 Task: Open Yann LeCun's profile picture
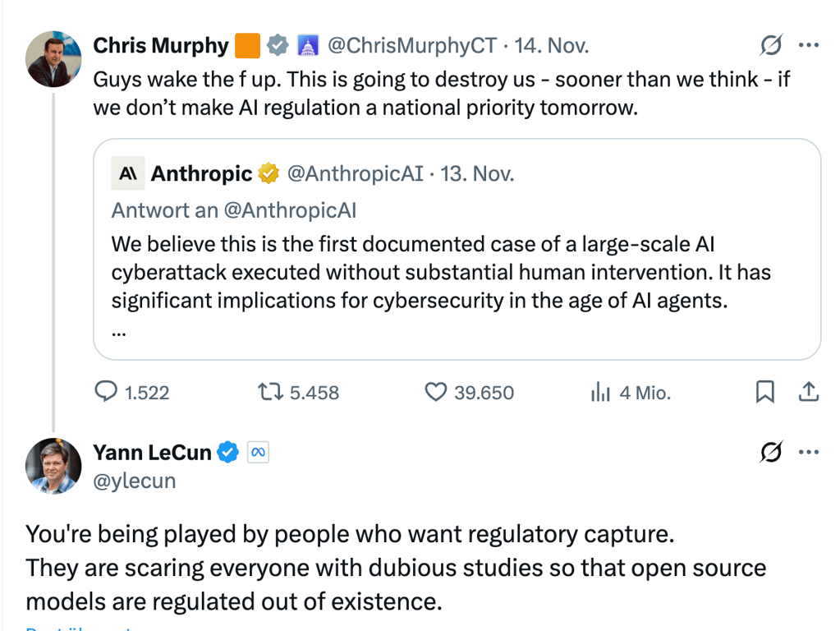pyautogui.click(x=54, y=466)
